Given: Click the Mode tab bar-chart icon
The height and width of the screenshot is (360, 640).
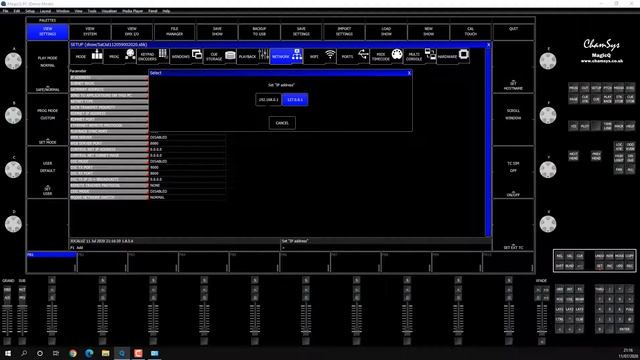Looking at the screenshot, I should [97, 54].
